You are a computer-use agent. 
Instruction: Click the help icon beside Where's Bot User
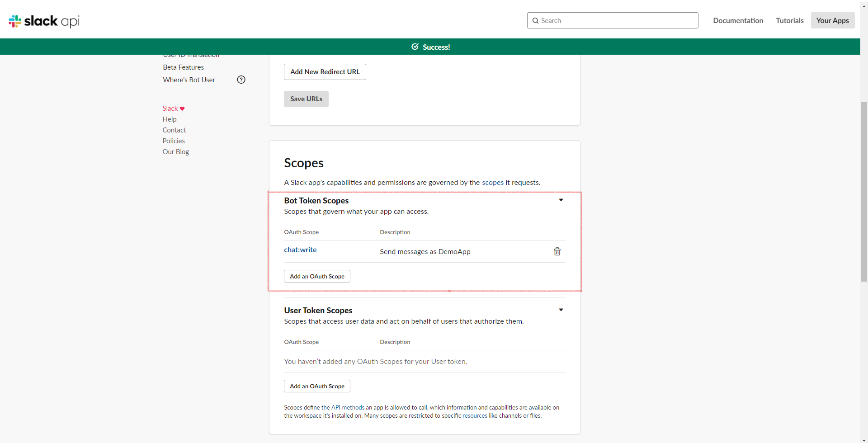click(x=241, y=80)
